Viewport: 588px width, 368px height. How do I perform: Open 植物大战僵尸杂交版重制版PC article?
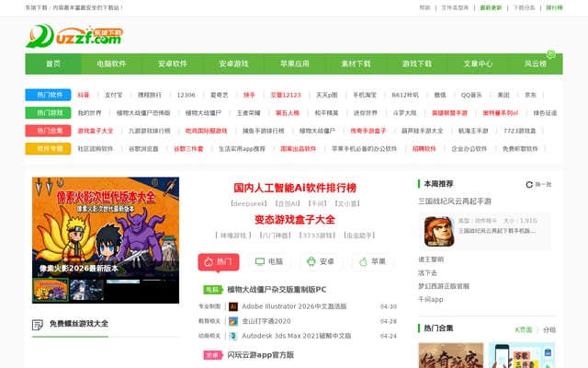(277, 290)
